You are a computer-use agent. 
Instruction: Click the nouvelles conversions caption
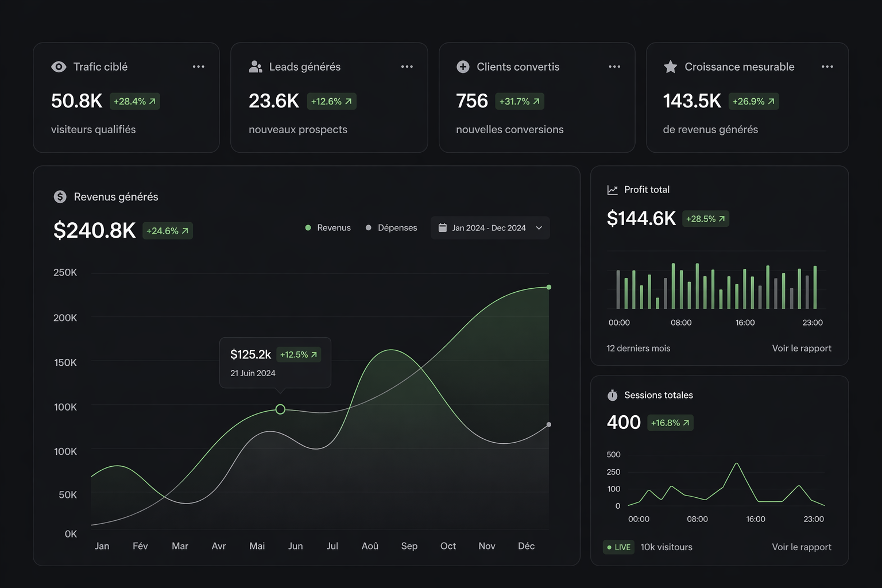(510, 130)
